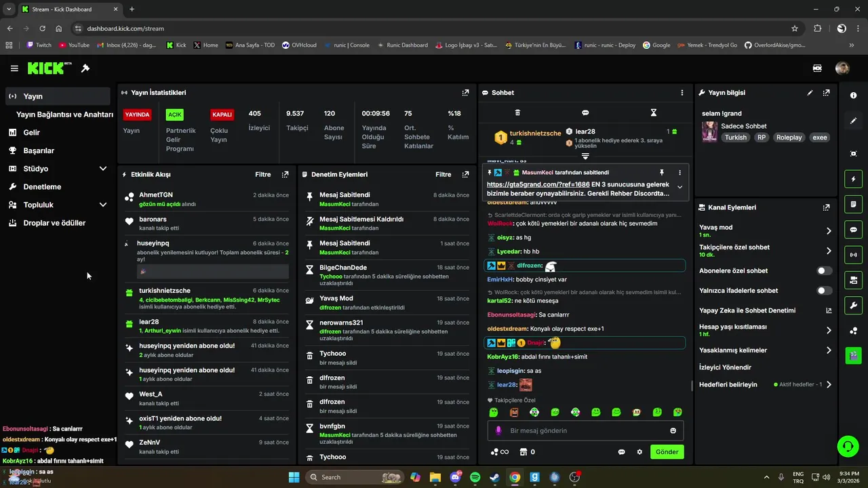The height and width of the screenshot is (488, 868).
Task: Open Hedefleri belirleyin arrow
Action: [x=829, y=384]
